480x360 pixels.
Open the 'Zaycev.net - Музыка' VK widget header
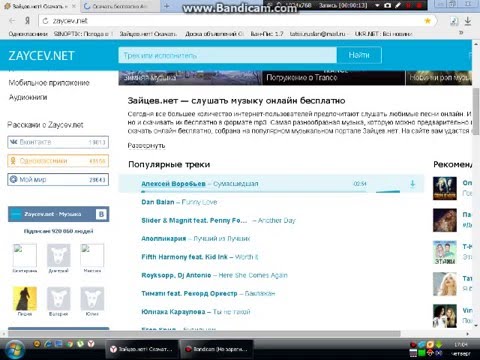(x=53, y=214)
